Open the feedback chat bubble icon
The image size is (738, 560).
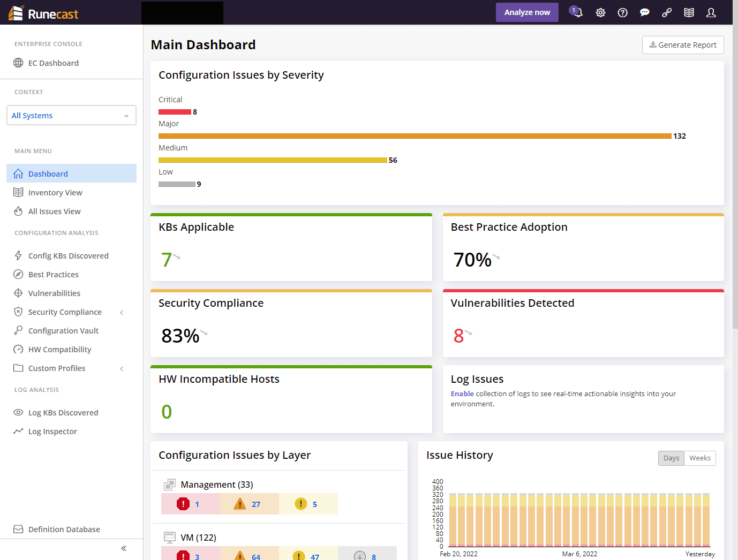click(644, 12)
